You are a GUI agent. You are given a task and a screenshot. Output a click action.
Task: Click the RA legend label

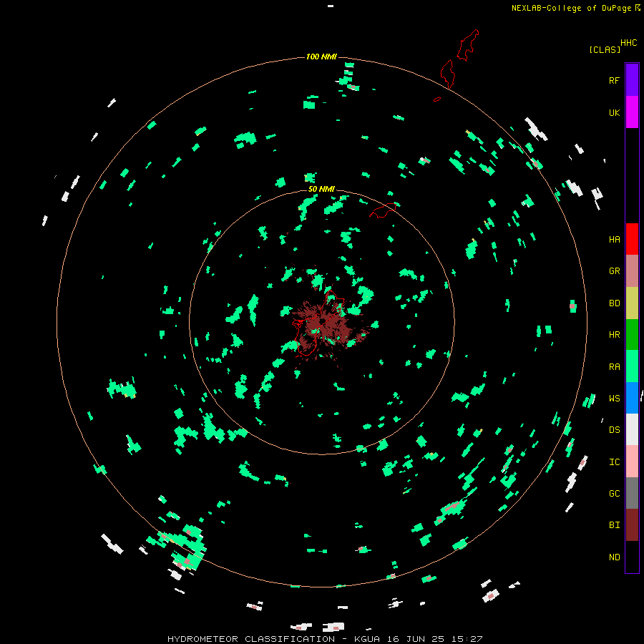coord(614,367)
